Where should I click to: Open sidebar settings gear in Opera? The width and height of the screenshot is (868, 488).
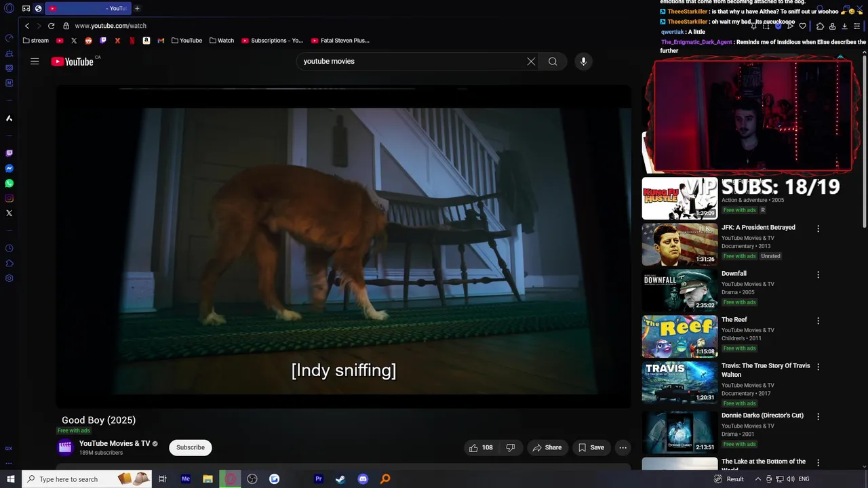point(9,279)
